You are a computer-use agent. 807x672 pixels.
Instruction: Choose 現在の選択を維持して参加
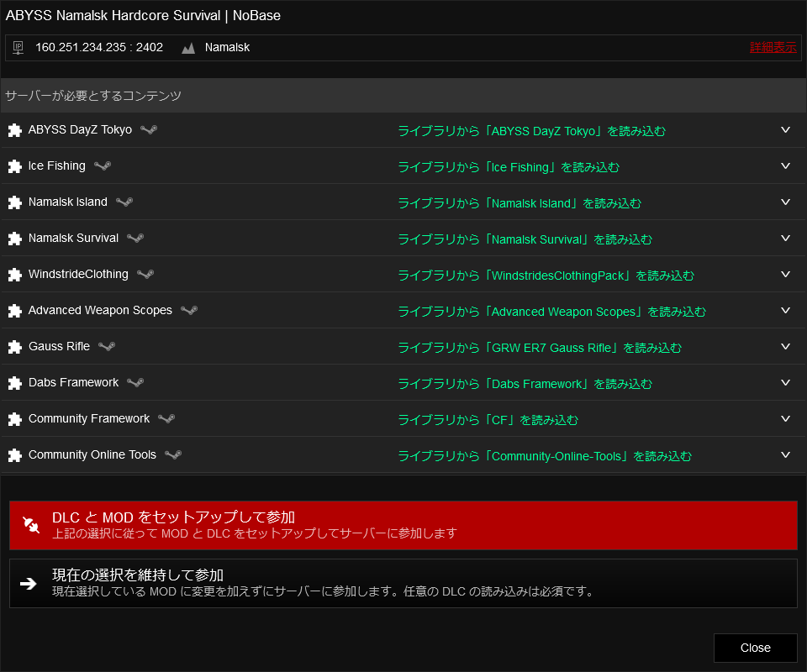(403, 584)
